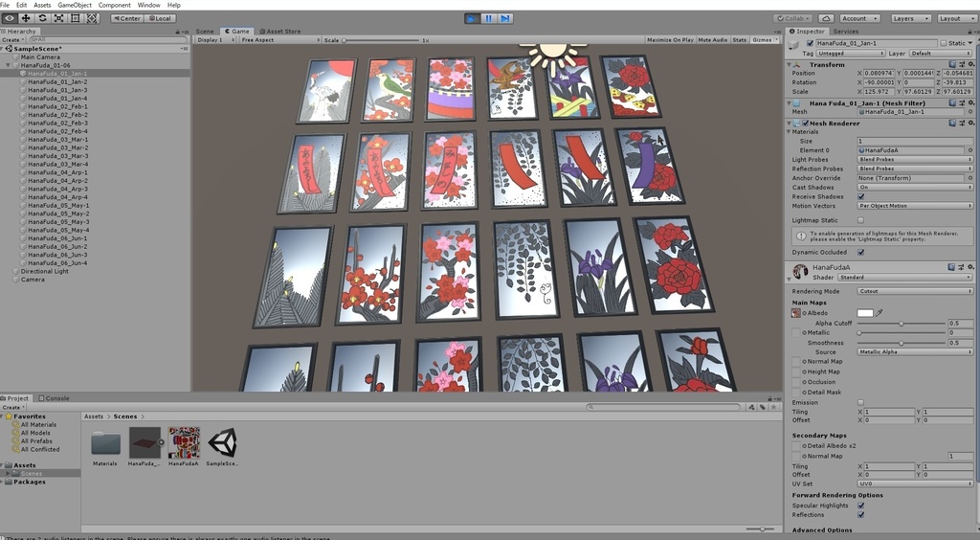Select the Rotate tool

(42, 18)
